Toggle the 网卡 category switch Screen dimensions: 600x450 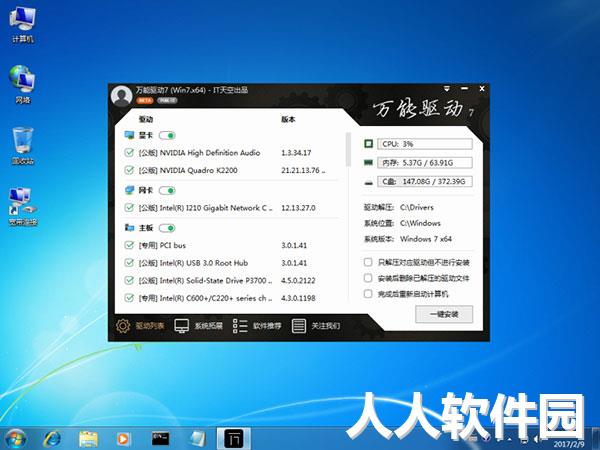coord(167,191)
